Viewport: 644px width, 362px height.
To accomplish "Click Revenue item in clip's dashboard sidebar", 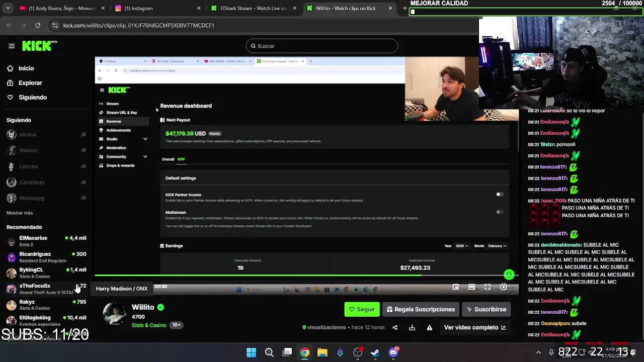I will (123, 121).
